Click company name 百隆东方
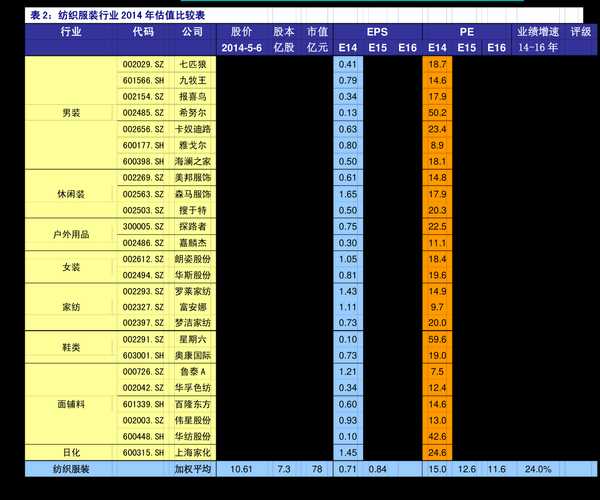This screenshot has height=500, width=600. coord(192,404)
